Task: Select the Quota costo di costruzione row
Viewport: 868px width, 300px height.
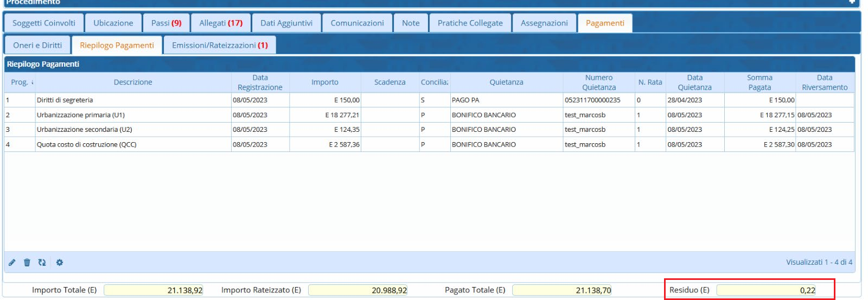Action: click(x=133, y=145)
